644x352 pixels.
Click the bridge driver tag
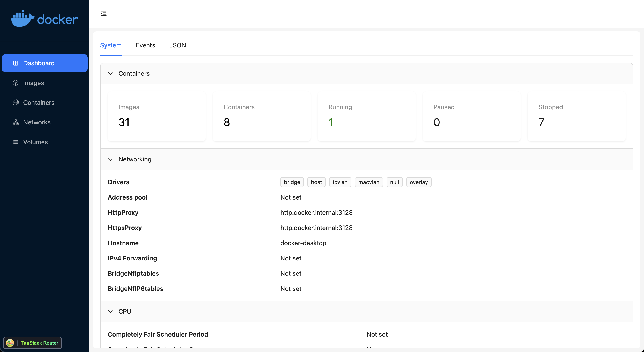292,182
